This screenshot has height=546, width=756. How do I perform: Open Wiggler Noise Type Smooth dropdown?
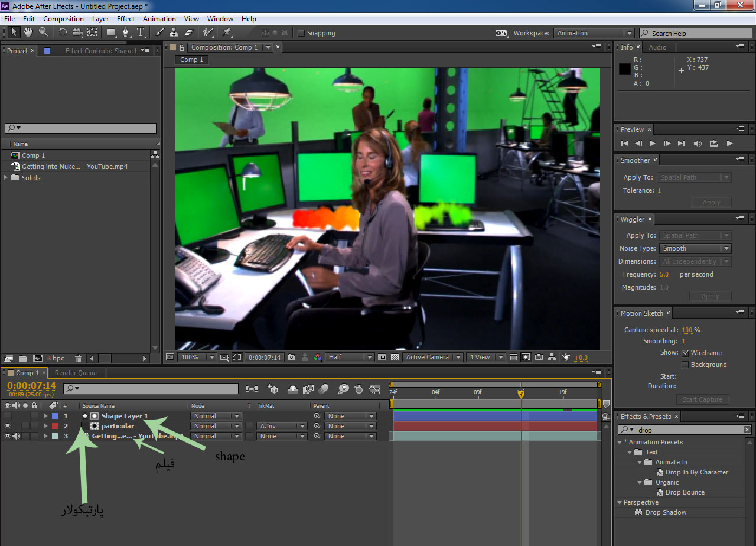pyautogui.click(x=695, y=248)
